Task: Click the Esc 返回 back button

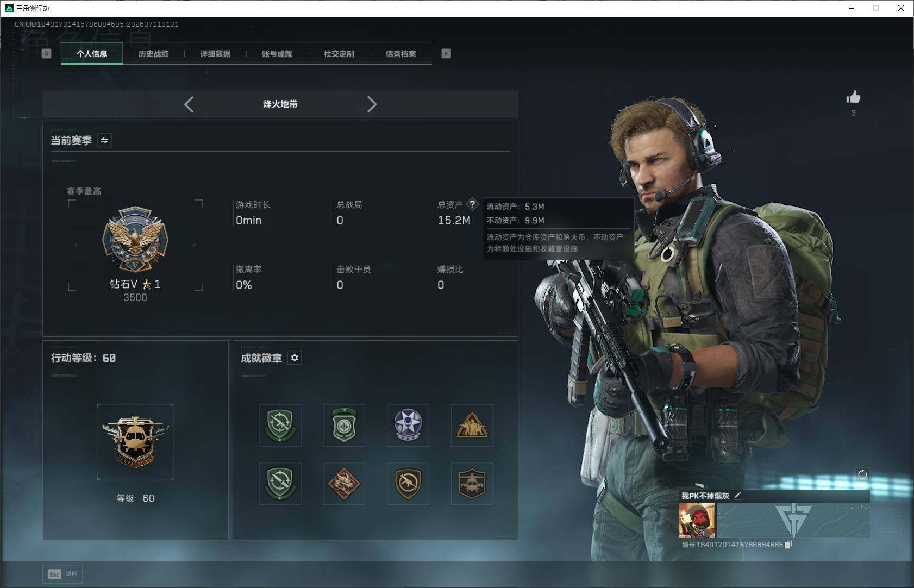Action: 63,574
